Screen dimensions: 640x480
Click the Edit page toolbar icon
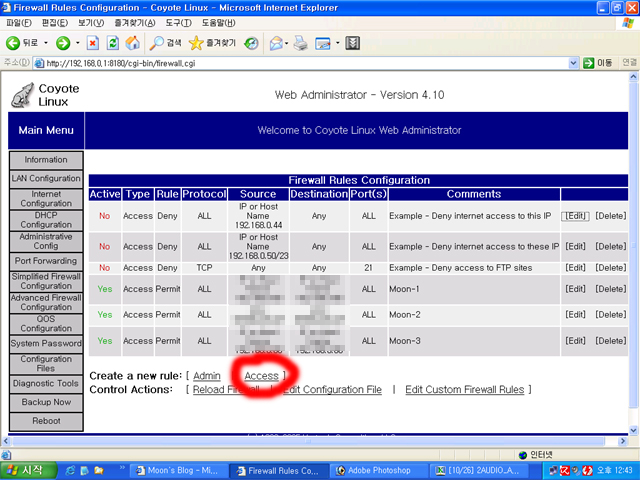pos(323,43)
